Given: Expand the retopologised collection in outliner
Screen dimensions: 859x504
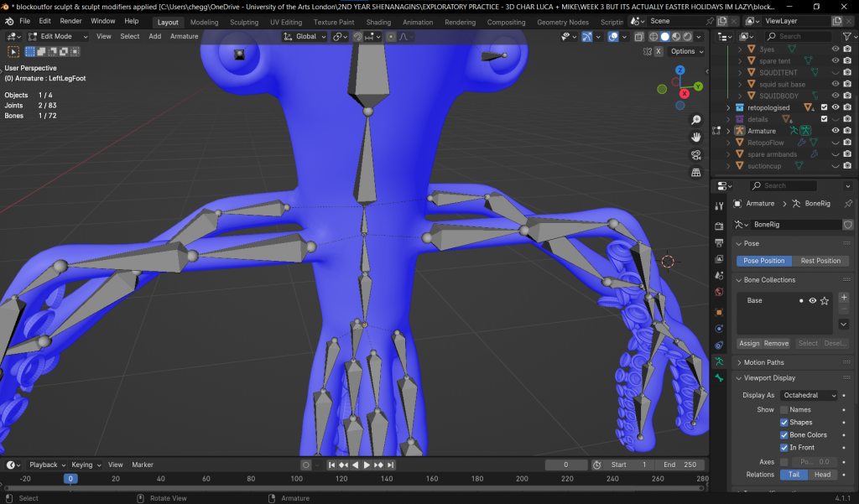Looking at the screenshot, I should [x=728, y=108].
